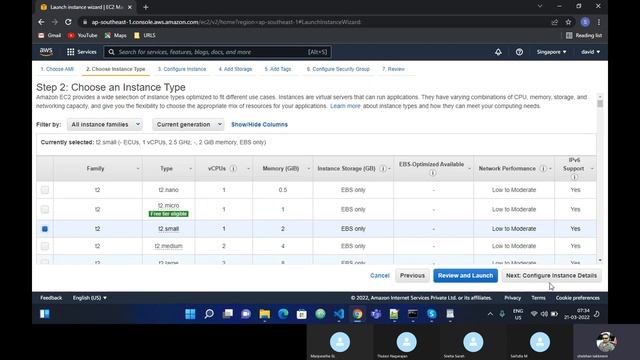Click the browser address bar URL
640x360 pixels.
point(226,22)
